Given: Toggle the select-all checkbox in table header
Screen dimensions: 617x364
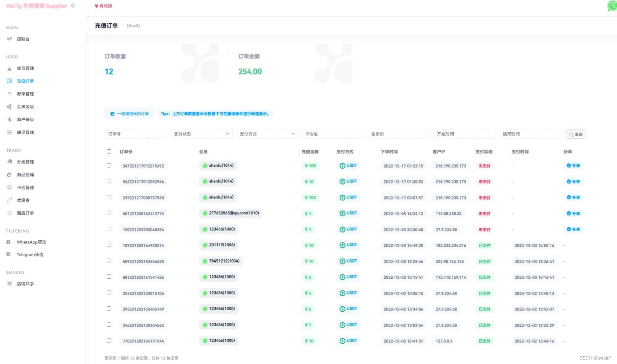Looking at the screenshot, I should point(109,151).
